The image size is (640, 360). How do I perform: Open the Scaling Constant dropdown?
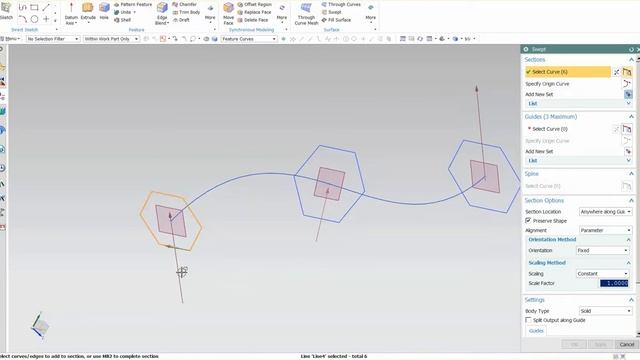[602, 273]
